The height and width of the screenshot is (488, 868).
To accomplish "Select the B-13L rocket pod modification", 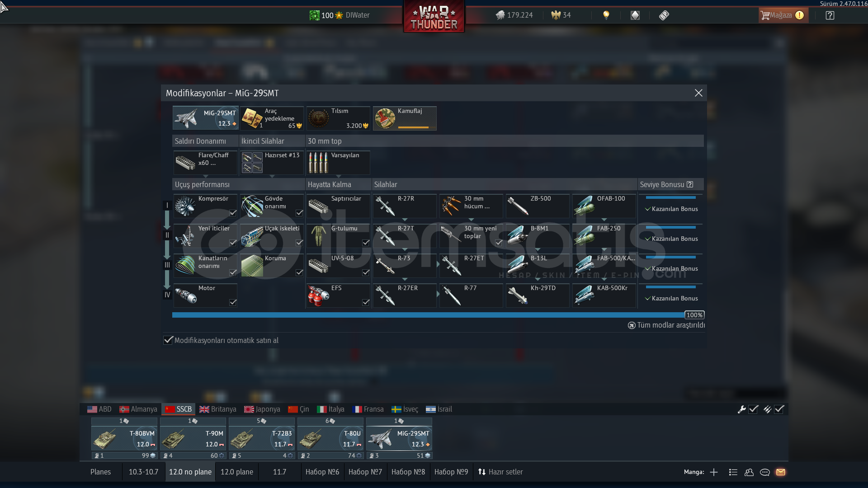I will click(x=538, y=266).
